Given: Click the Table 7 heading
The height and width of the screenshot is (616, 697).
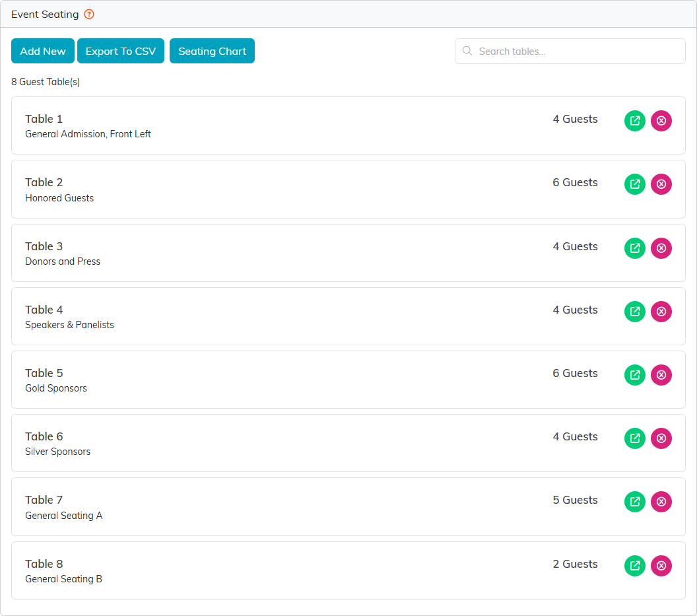Looking at the screenshot, I should pos(44,500).
